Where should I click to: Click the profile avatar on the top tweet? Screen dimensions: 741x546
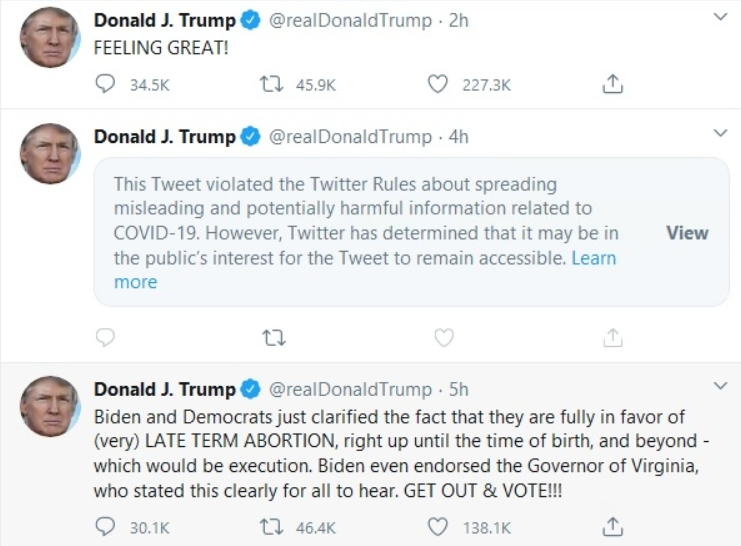click(50, 39)
